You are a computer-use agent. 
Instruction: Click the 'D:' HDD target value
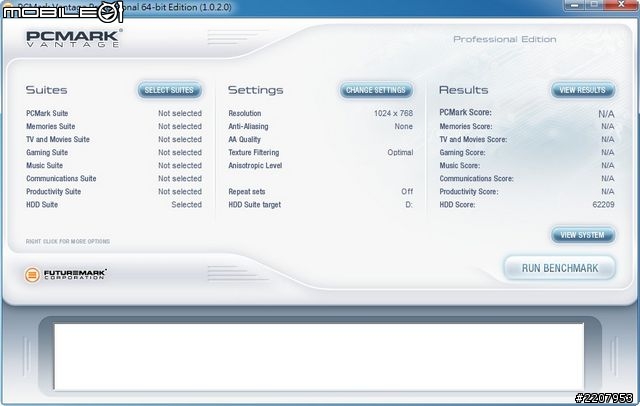[409, 205]
